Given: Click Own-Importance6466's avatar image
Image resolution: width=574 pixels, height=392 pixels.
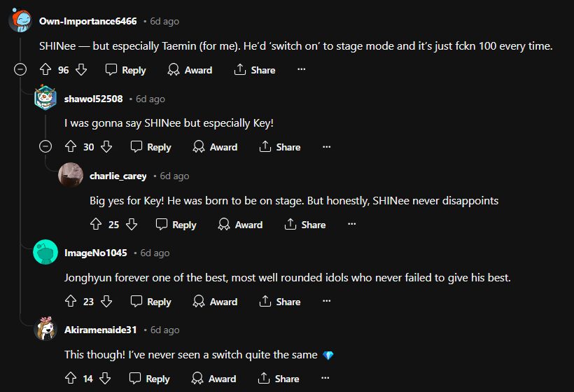Looking at the screenshot, I should click(x=20, y=21).
